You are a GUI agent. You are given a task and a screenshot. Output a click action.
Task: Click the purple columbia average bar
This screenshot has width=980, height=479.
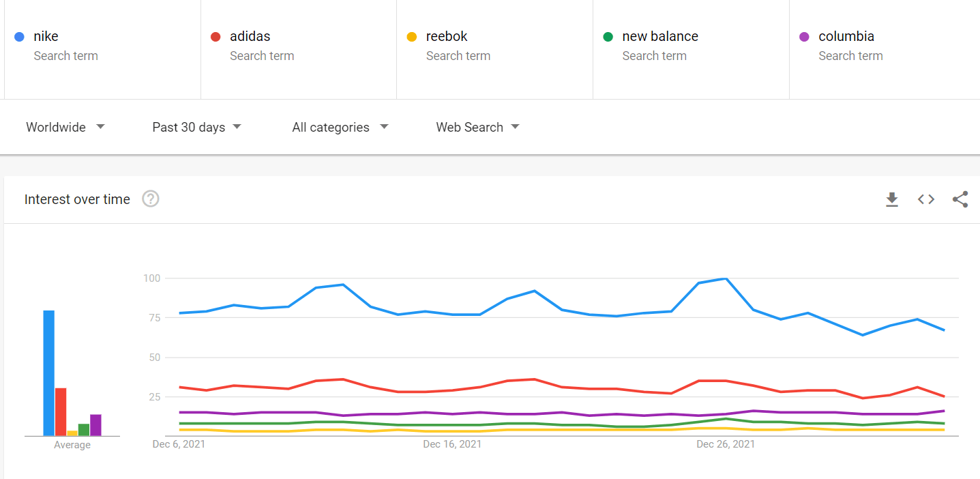click(95, 425)
